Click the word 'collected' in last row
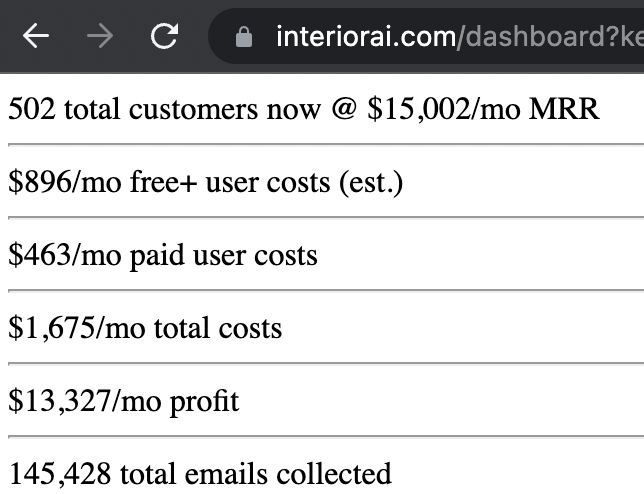This screenshot has height=494, width=644. pyautogui.click(x=334, y=474)
